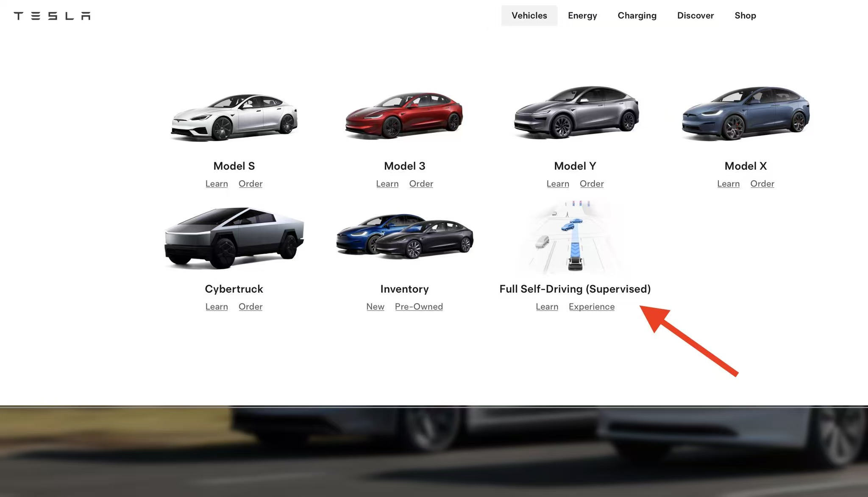The width and height of the screenshot is (868, 497).
Task: Click the gray Model Y car image
Action: (575, 113)
